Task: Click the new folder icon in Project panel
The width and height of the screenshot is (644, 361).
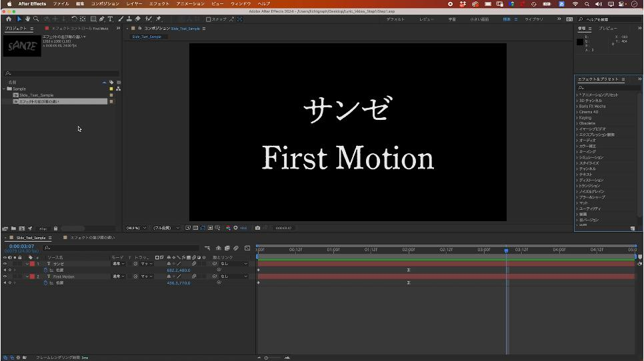Action: tap(13, 228)
